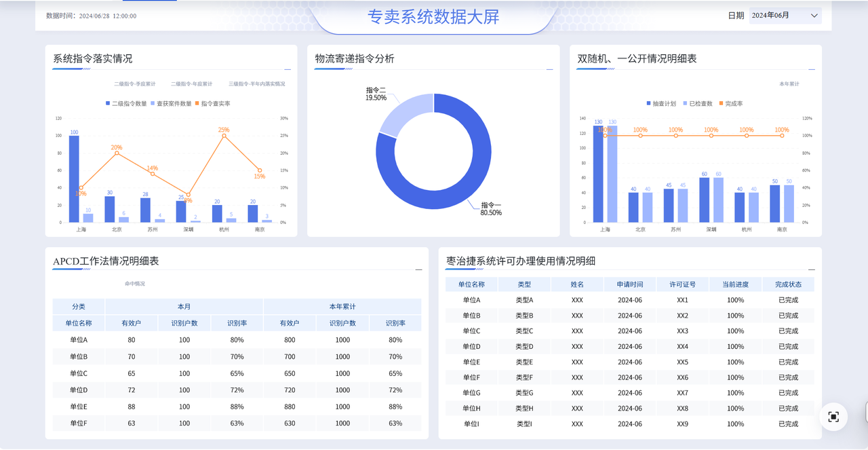The image size is (868, 450).
Task: Click the 700 value in 单位B row
Action: [290, 356]
